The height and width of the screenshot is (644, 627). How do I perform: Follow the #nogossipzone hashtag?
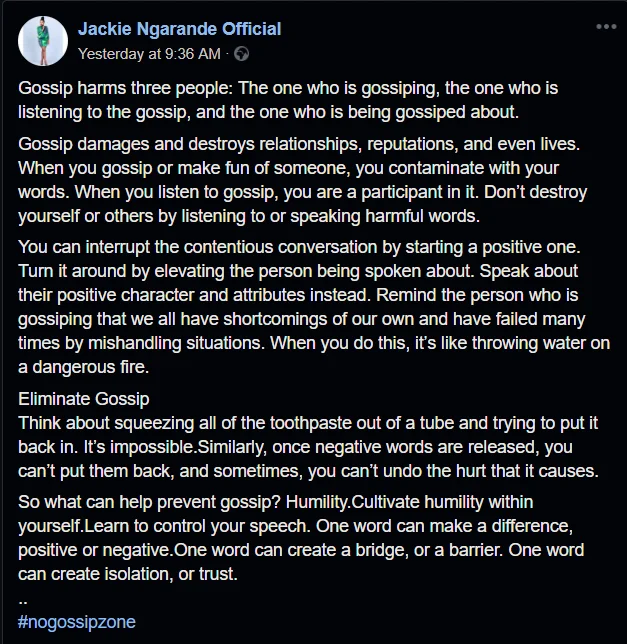77,622
